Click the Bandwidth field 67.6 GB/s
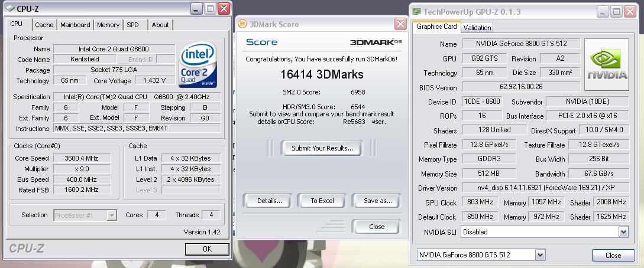This screenshot has width=644, height=268. (599, 174)
